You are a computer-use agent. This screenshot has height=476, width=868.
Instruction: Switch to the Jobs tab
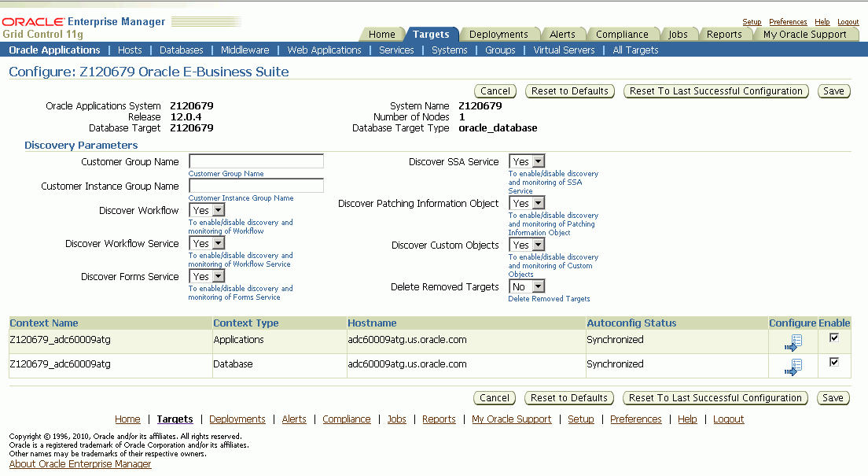pyautogui.click(x=678, y=35)
